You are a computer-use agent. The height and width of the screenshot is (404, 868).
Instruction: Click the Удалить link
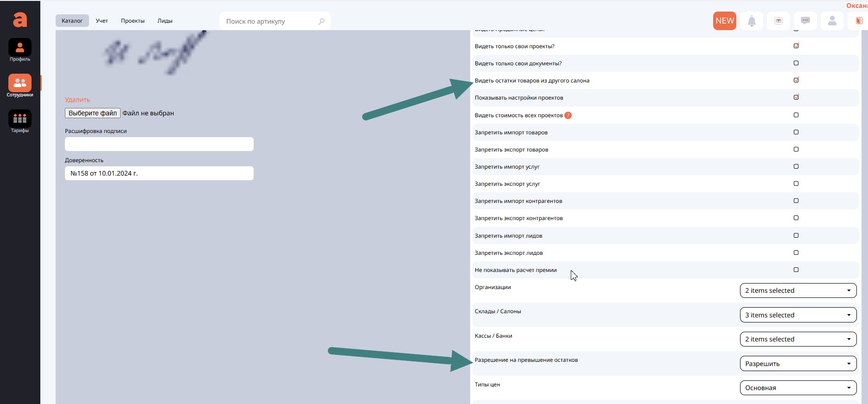77,100
